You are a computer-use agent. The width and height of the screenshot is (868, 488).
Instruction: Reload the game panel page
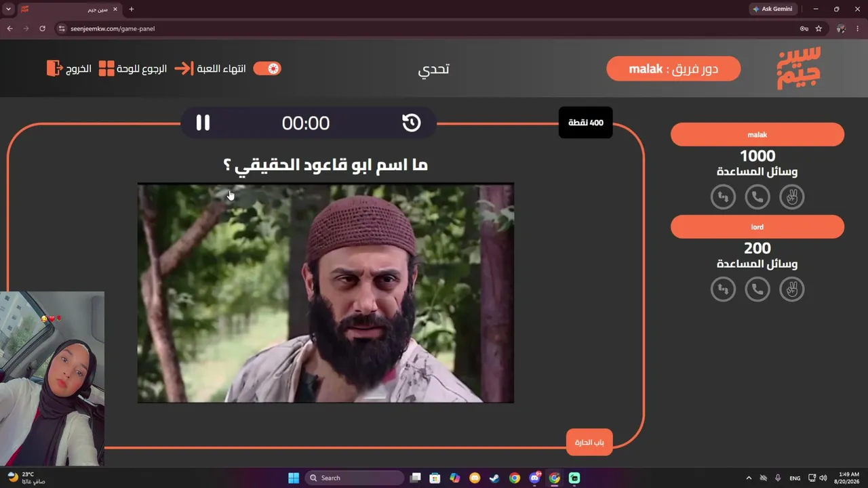pos(42,28)
